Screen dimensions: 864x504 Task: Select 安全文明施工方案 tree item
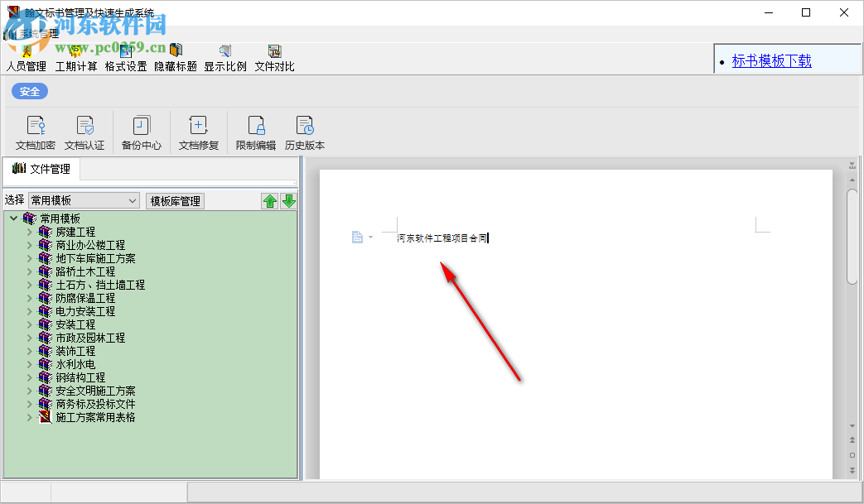point(95,391)
